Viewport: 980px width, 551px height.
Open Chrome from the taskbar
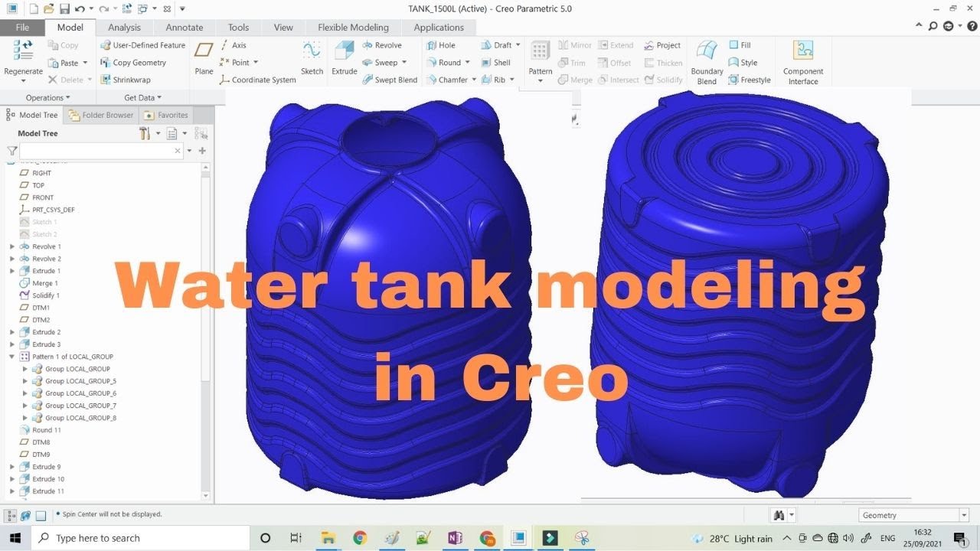pyautogui.click(x=360, y=538)
